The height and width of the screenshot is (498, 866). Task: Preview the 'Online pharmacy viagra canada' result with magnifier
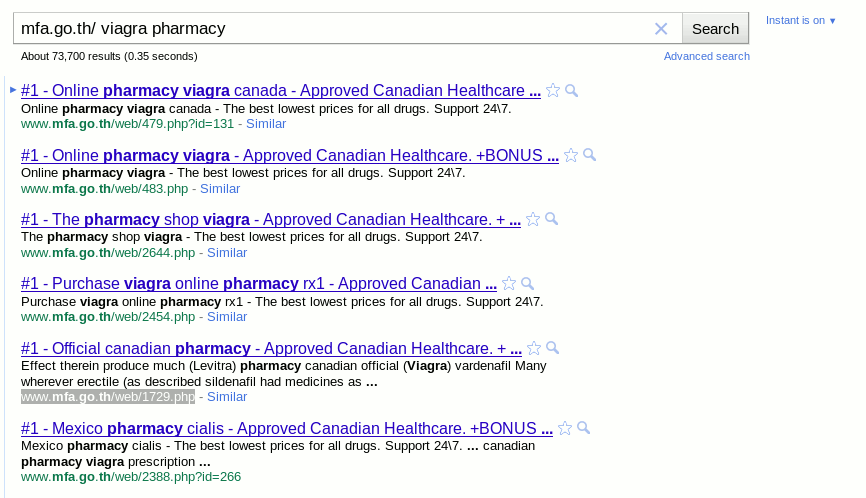(x=572, y=91)
